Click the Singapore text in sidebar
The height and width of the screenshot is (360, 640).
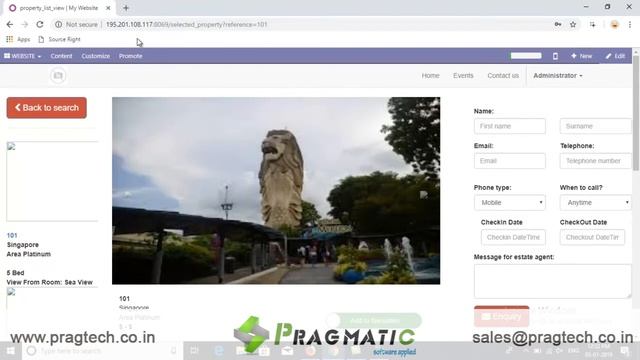(22, 244)
